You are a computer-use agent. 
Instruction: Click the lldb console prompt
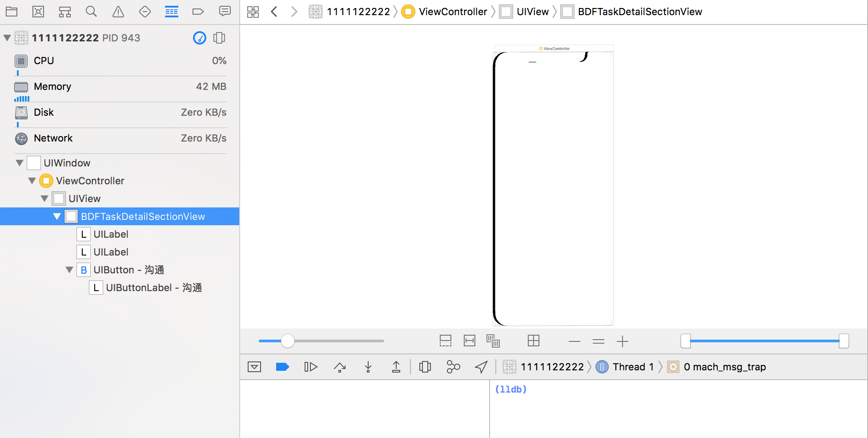click(510, 389)
